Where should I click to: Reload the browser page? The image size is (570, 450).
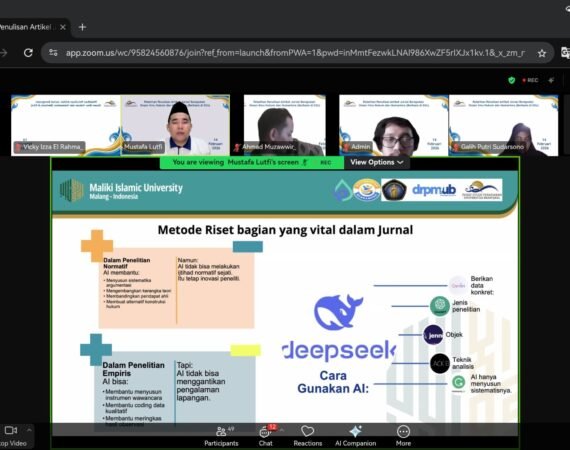[x=28, y=53]
